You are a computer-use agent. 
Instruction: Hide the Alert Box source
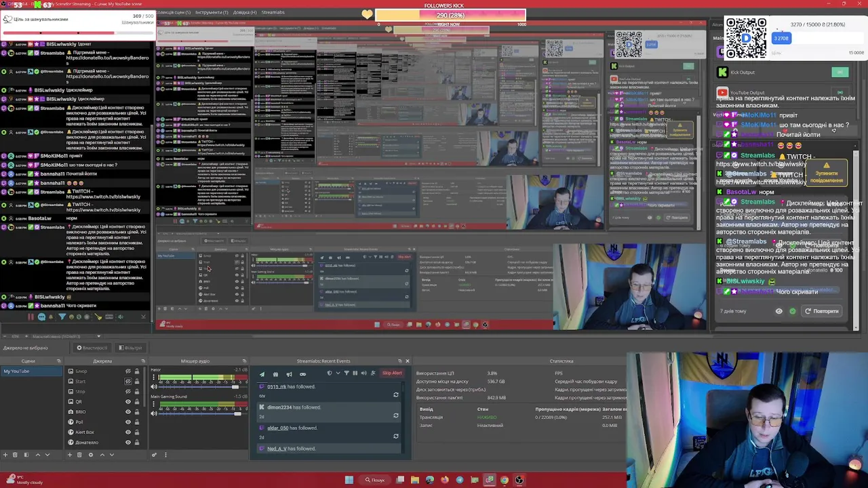pos(128,432)
